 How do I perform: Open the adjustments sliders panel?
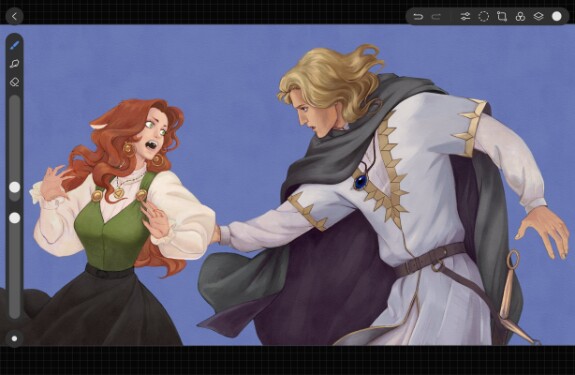pos(465,16)
